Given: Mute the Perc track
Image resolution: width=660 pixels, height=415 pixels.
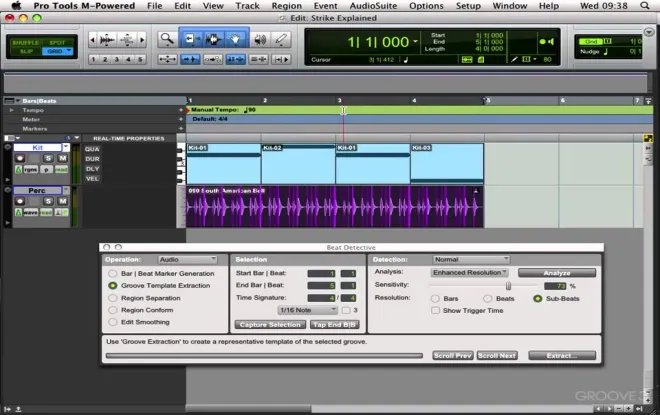Looking at the screenshot, I should 63,201.
